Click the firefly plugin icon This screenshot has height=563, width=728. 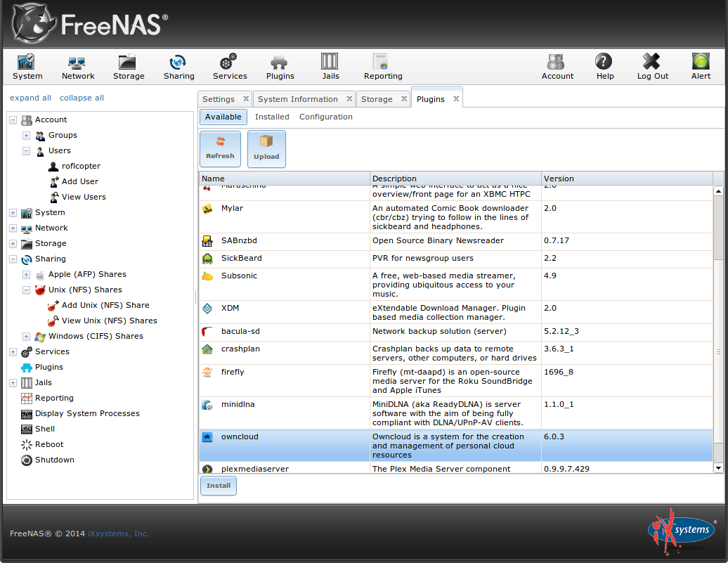coord(207,373)
